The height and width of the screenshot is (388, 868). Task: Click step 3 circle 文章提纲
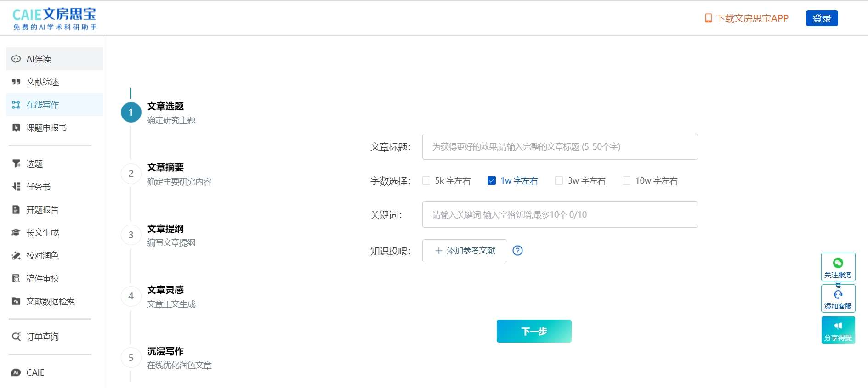coord(131,235)
